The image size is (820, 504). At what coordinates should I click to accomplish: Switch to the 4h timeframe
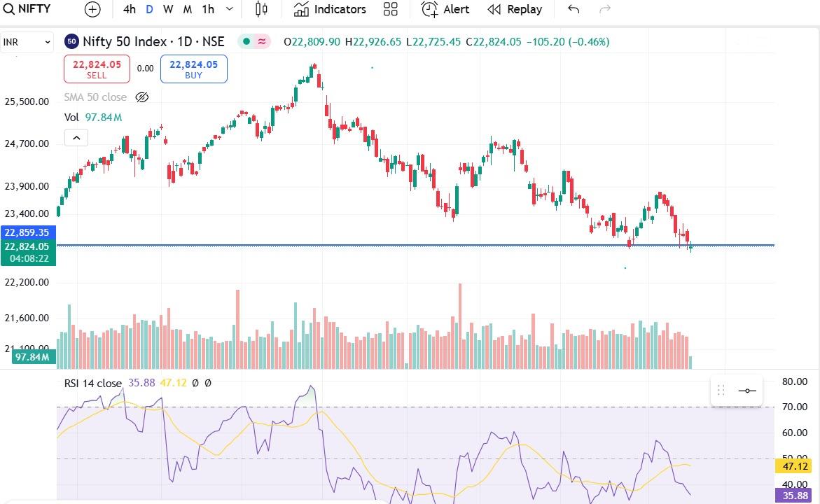tap(129, 9)
